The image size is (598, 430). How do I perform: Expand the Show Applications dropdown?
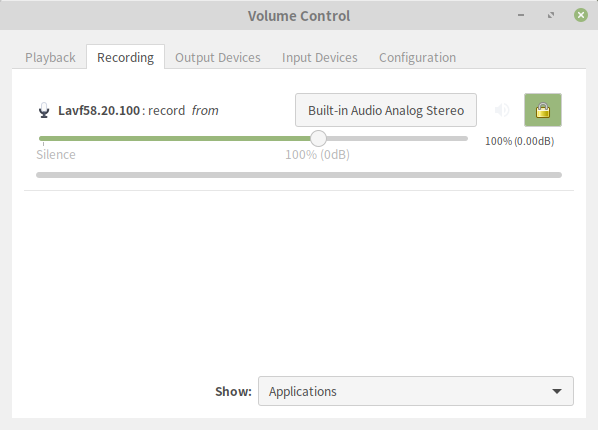coord(416,391)
